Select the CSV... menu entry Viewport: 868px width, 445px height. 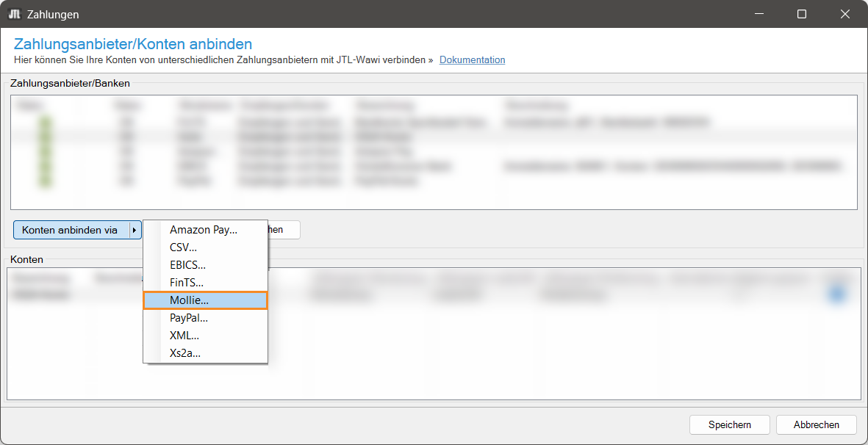[184, 247]
